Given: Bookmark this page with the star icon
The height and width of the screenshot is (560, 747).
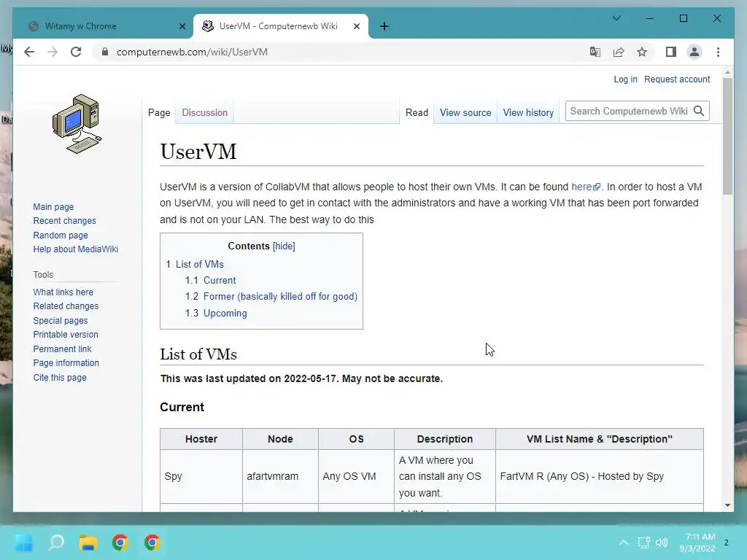Looking at the screenshot, I should pos(642,52).
